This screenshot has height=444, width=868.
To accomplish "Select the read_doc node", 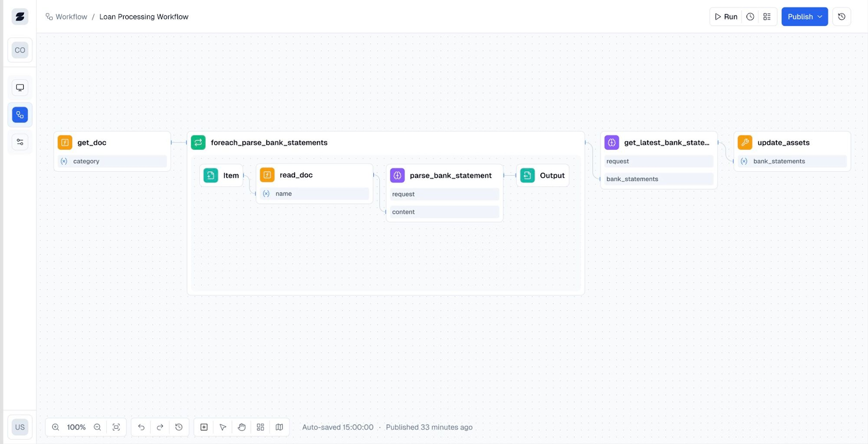I will click(314, 184).
